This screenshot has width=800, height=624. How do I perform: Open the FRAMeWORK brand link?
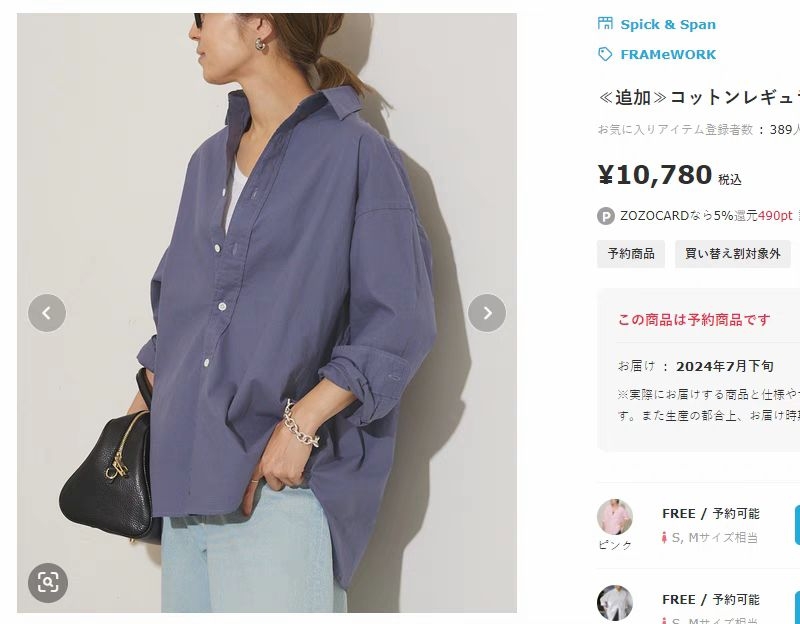pyautogui.click(x=668, y=55)
